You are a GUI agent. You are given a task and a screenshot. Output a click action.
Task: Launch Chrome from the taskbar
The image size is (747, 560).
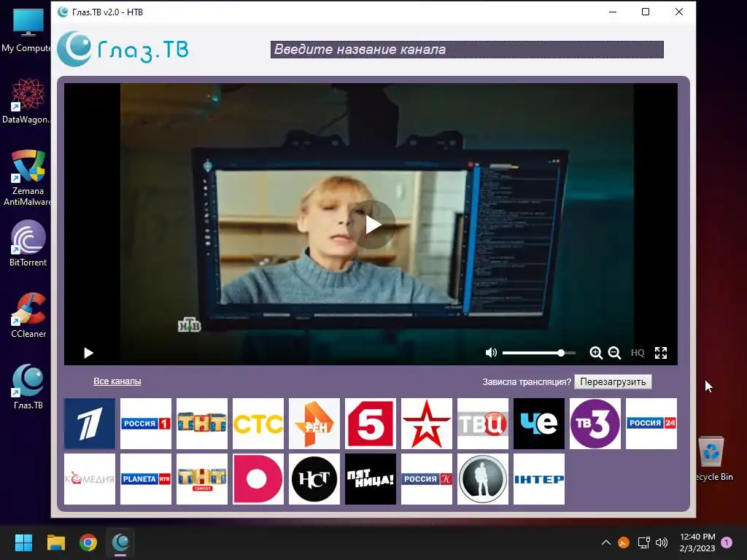88,542
